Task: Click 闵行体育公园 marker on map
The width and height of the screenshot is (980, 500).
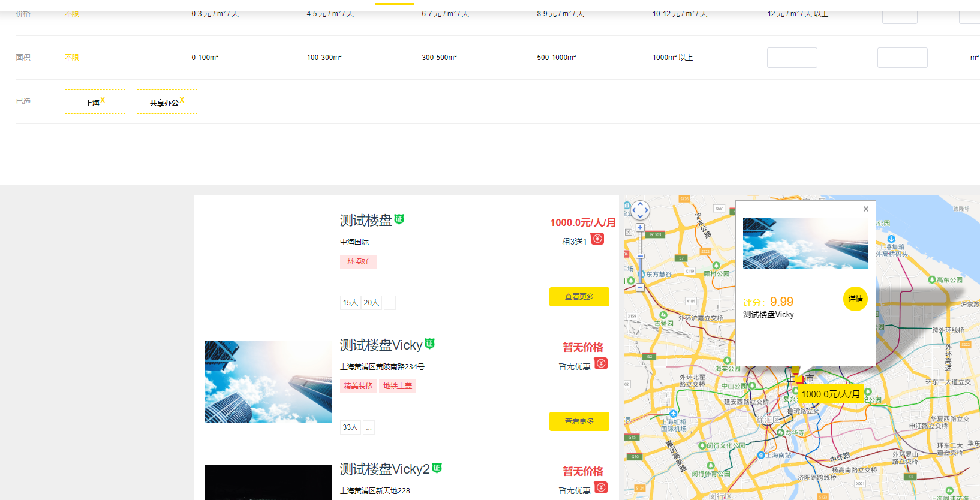Action: point(711,466)
